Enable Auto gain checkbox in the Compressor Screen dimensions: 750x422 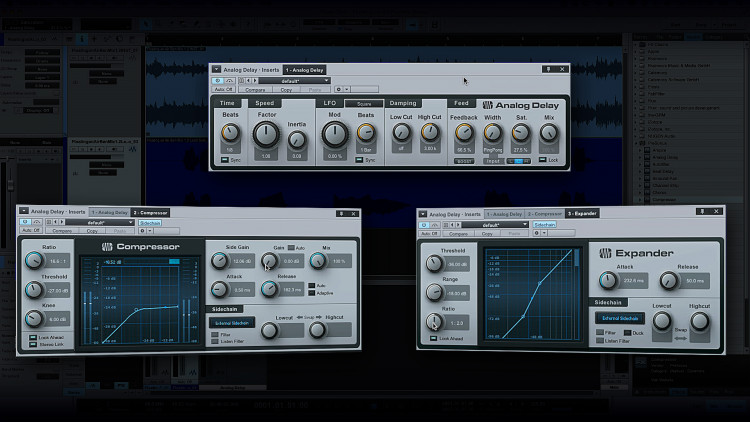click(291, 247)
